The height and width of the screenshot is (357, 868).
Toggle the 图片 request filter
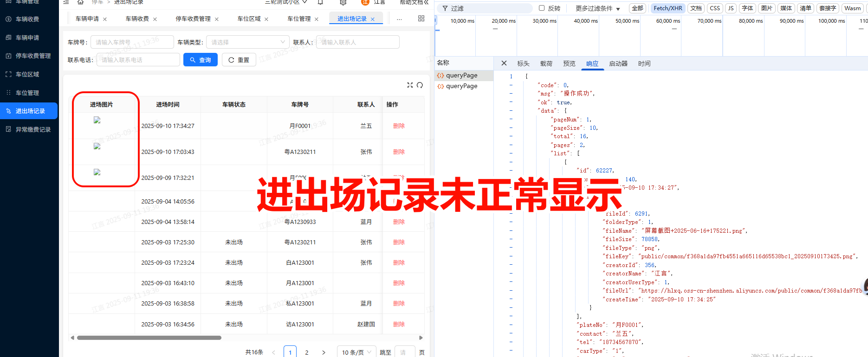(x=767, y=8)
